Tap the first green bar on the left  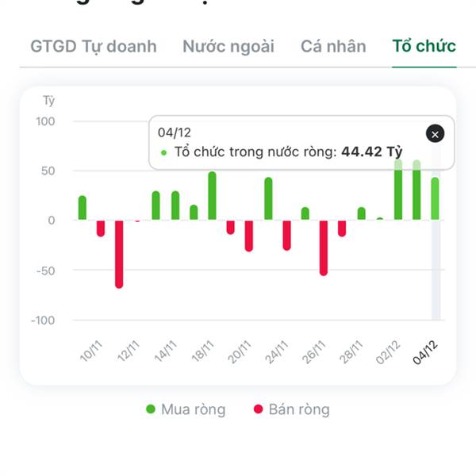83,208
